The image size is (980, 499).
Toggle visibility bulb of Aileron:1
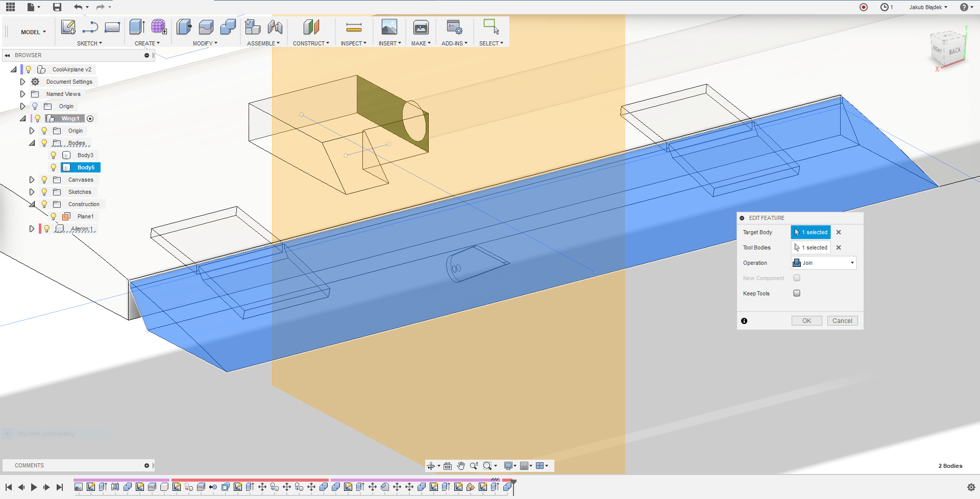tap(46, 229)
